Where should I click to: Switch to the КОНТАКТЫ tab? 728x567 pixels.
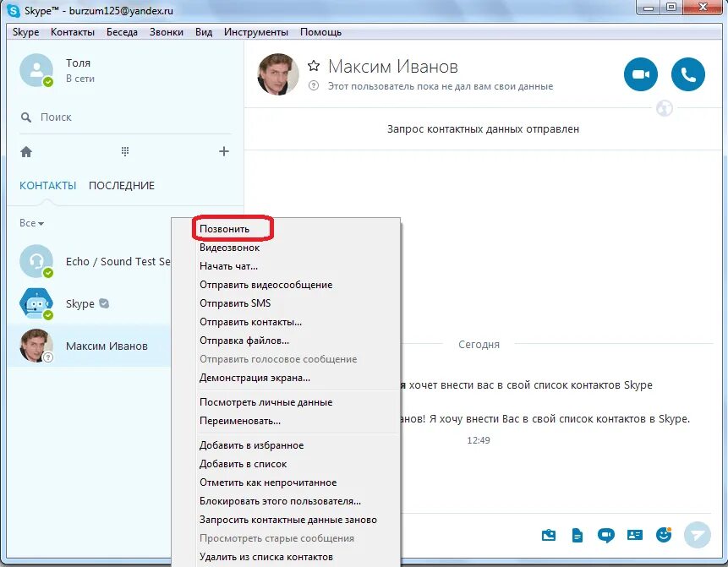click(x=48, y=186)
